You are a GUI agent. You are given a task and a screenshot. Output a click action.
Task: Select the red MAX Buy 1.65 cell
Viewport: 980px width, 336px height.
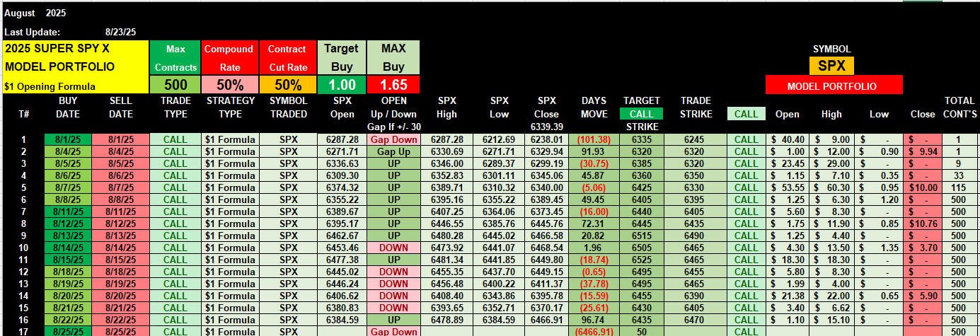click(x=393, y=84)
